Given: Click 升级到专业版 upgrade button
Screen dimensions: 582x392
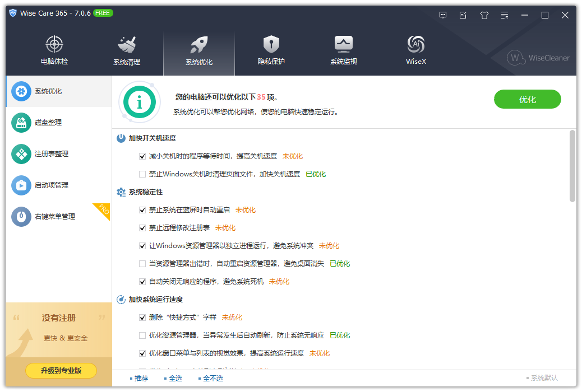Looking at the screenshot, I should coord(61,370).
